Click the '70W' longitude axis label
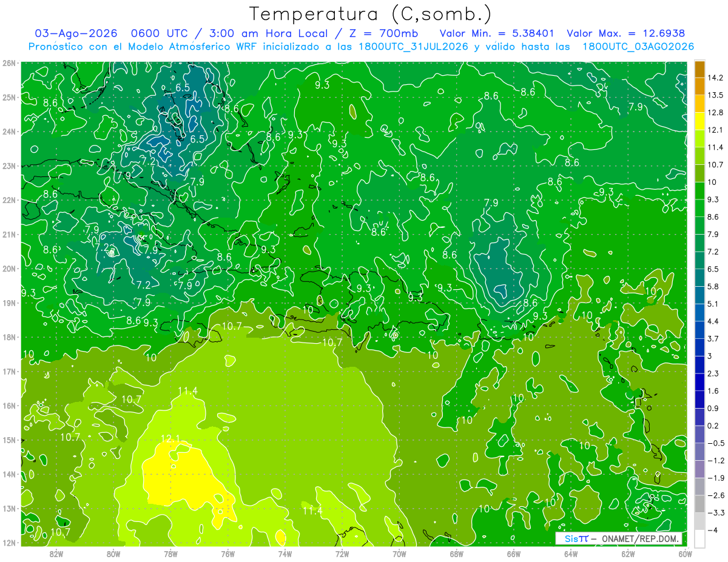The height and width of the screenshot is (562, 728). coord(399,554)
